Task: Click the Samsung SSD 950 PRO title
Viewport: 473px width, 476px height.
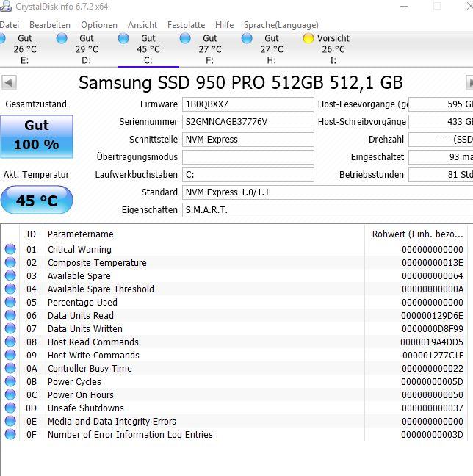Action: point(241,82)
